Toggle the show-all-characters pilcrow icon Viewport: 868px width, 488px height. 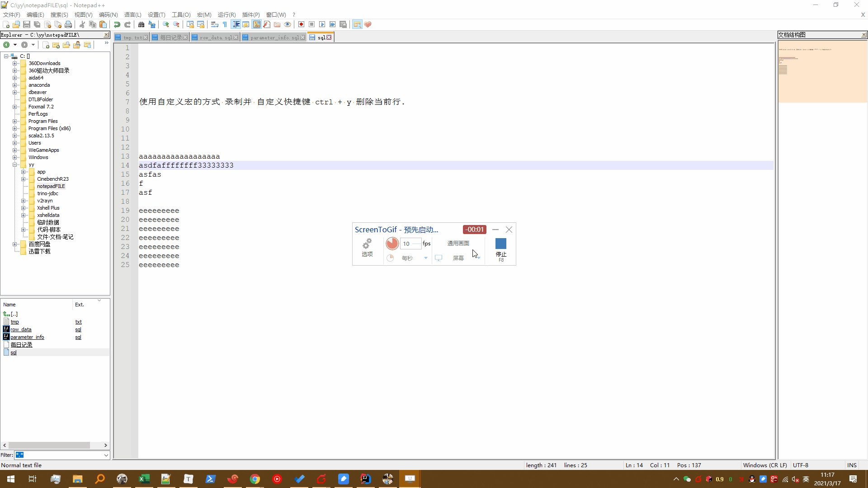pos(225,24)
